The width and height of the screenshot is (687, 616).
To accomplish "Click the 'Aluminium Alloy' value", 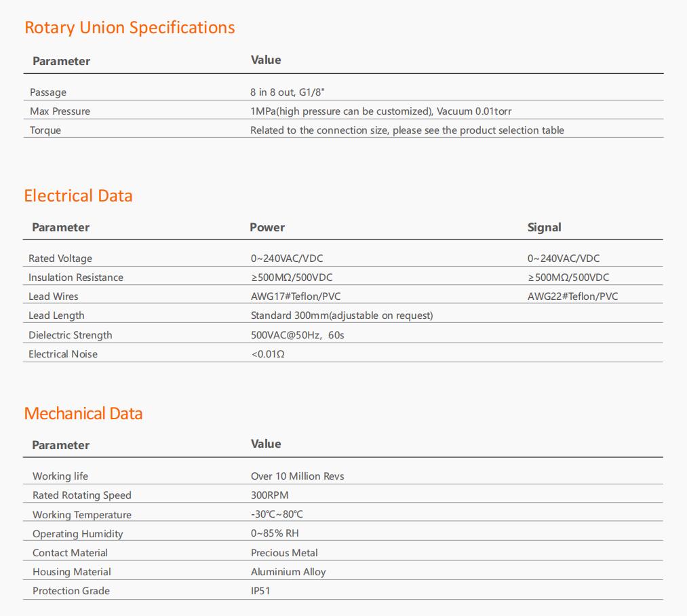I will coord(288,572).
